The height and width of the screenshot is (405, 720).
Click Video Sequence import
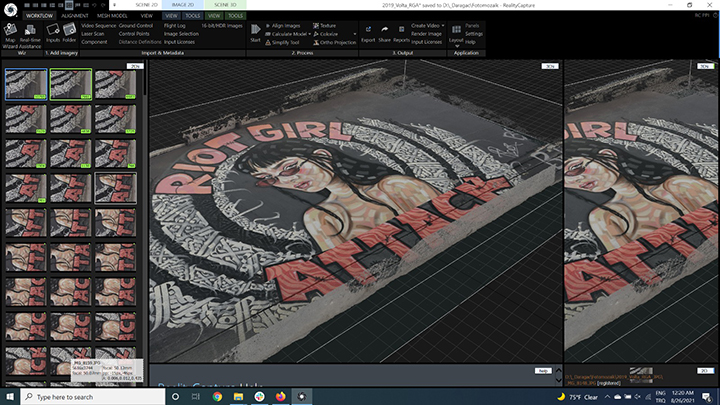point(98,26)
